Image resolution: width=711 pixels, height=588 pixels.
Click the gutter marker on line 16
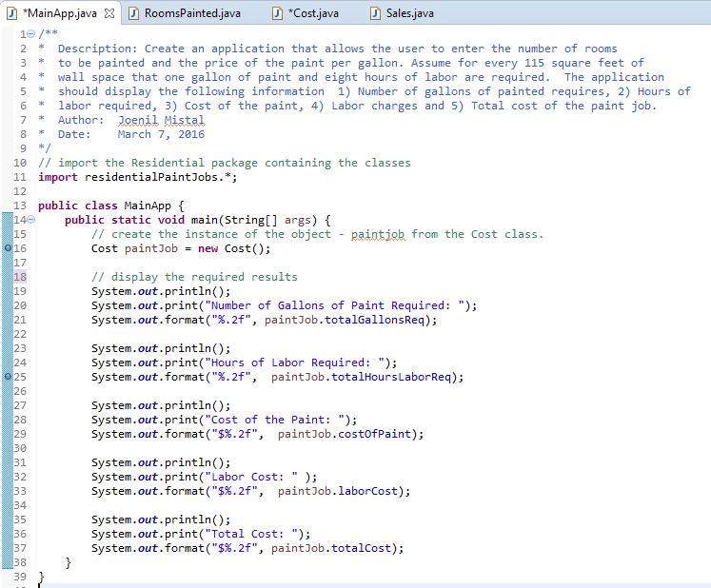tap(8, 248)
